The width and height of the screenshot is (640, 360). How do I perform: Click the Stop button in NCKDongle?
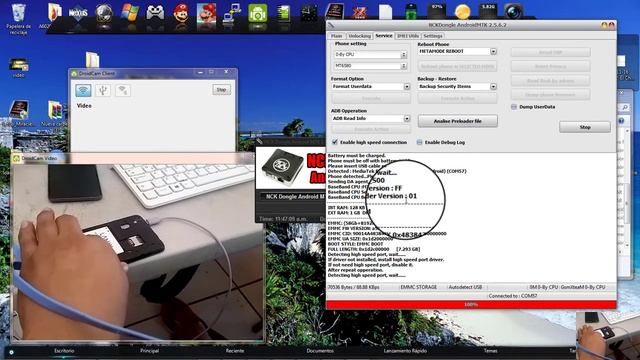[x=585, y=127]
